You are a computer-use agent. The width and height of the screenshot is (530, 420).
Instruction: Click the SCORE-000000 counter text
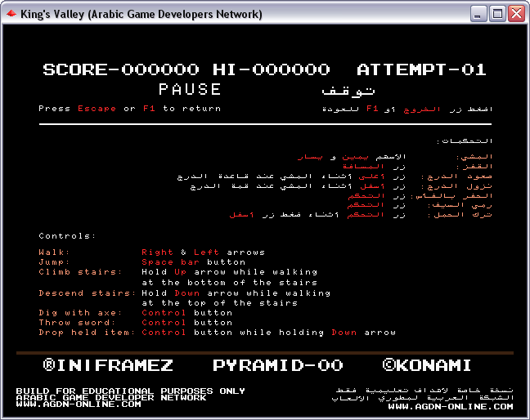click(x=121, y=69)
